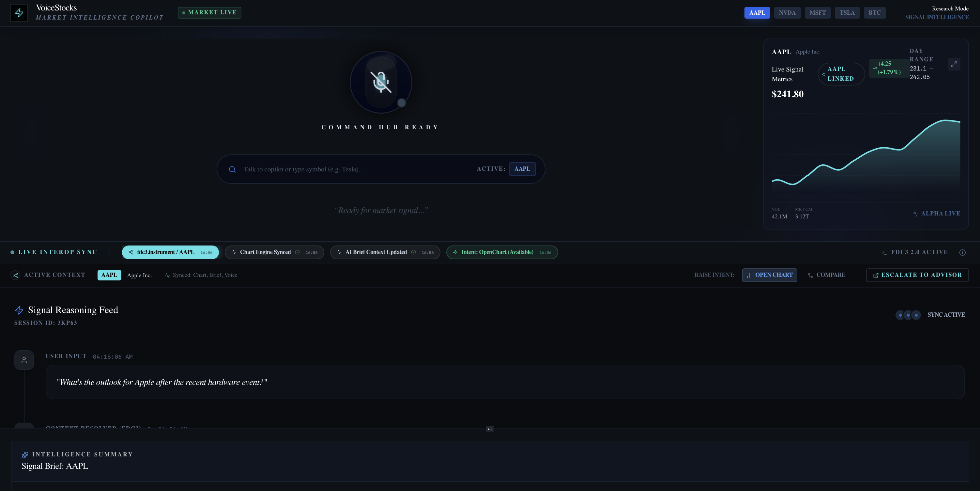The image size is (980, 491).
Task: Click the Signal Reasoning Feed lightning icon
Action: [x=19, y=310]
